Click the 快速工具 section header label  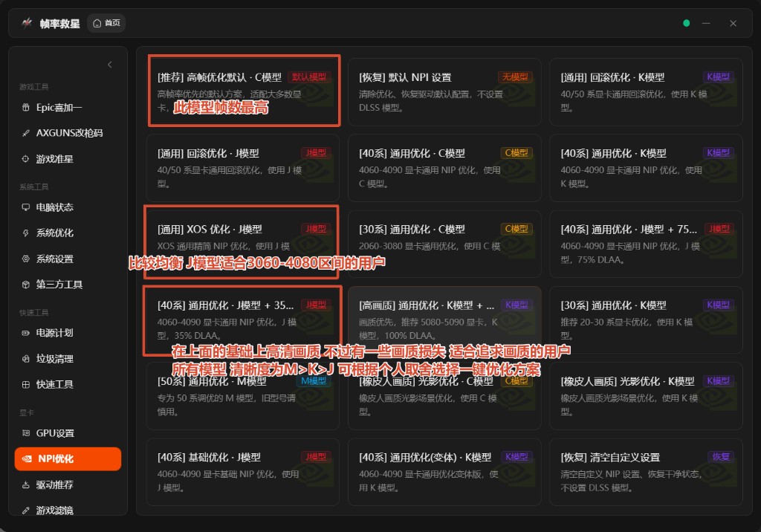34,313
